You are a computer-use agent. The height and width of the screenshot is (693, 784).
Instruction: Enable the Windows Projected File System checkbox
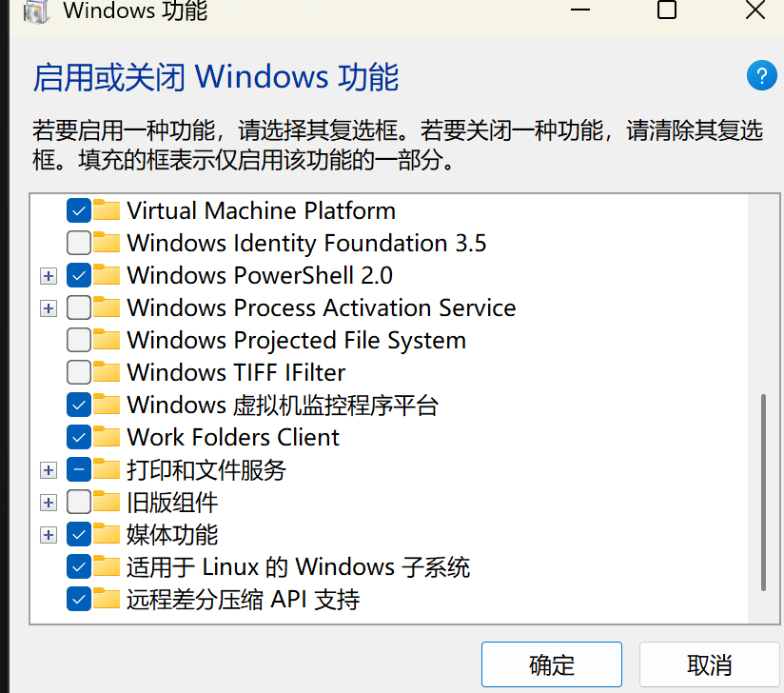[x=80, y=340]
